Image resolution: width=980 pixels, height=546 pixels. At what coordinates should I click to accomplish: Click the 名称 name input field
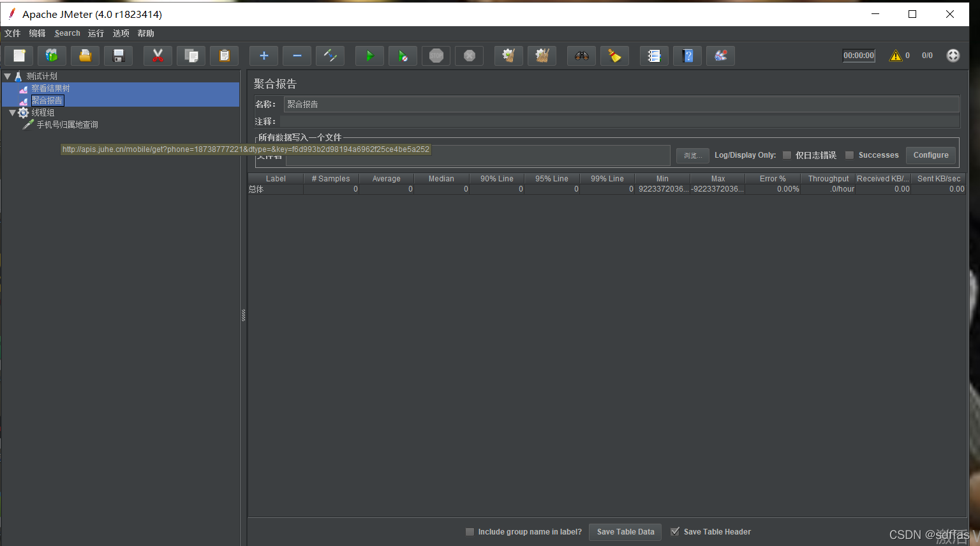click(x=621, y=104)
